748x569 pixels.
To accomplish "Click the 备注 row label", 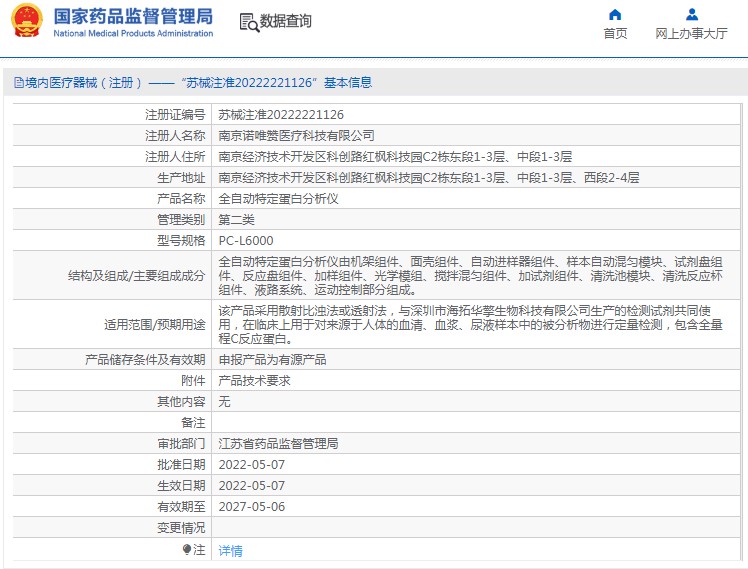I will coord(193,423).
